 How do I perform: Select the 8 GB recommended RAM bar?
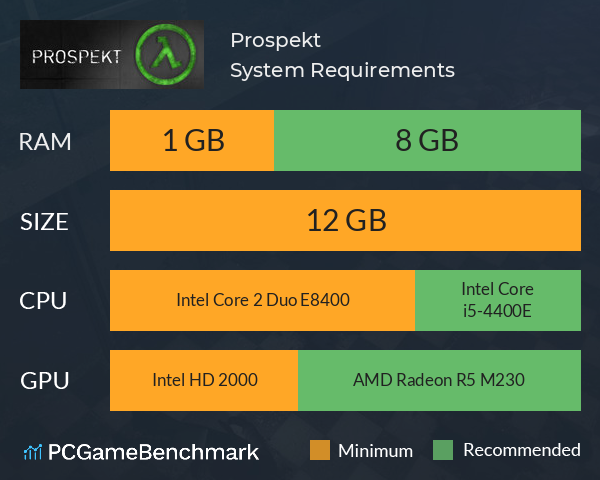click(427, 140)
